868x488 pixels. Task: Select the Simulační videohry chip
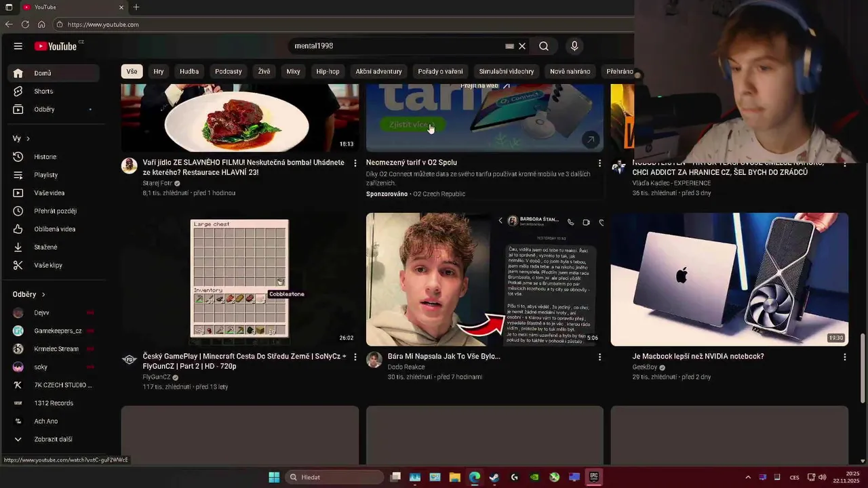pyautogui.click(x=507, y=71)
